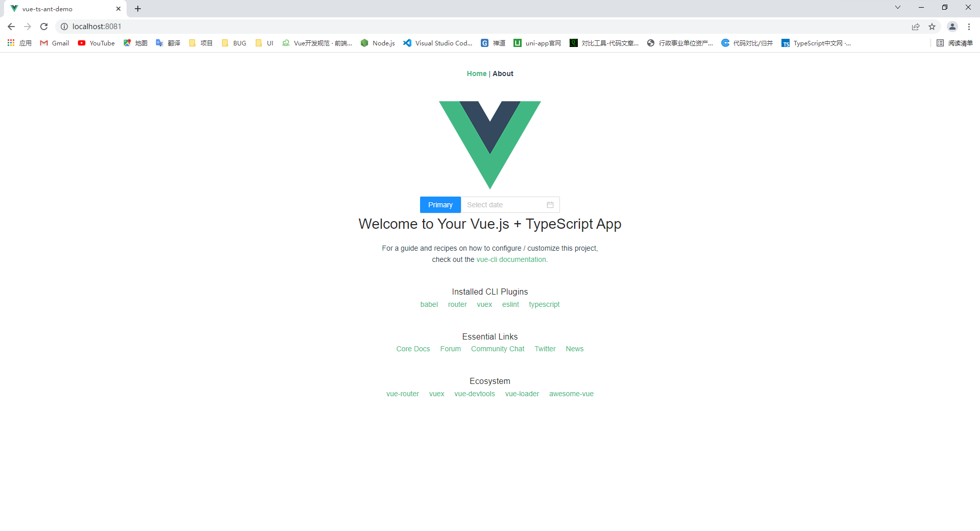Bookmark this page with star icon
980x531 pixels.
932,27
